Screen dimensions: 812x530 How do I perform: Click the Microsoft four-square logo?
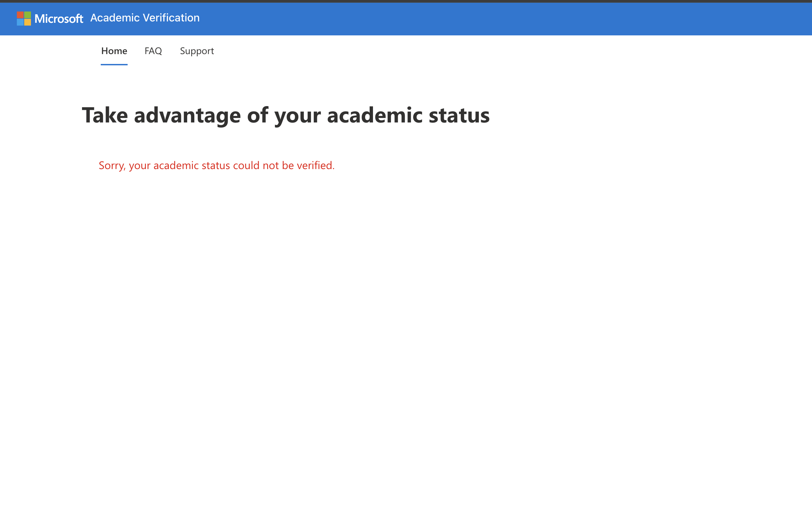tap(24, 18)
